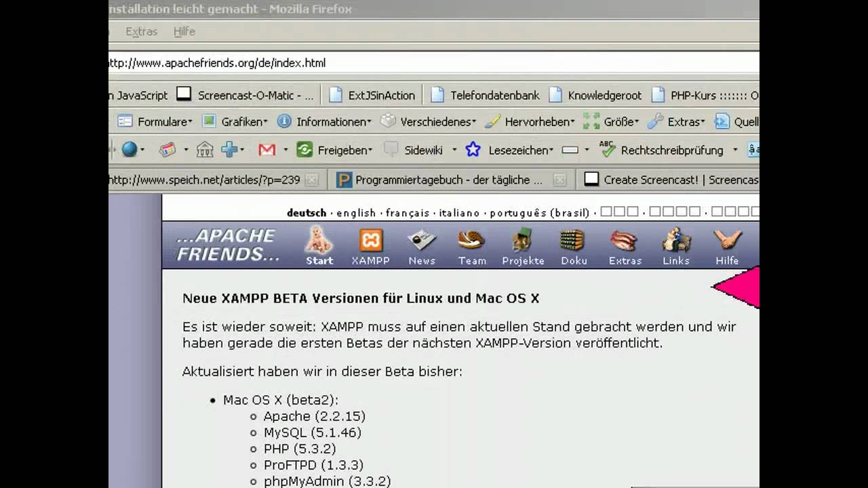868x488 pixels.
Task: Click the blue plus icon in toolbar
Action: coord(229,150)
